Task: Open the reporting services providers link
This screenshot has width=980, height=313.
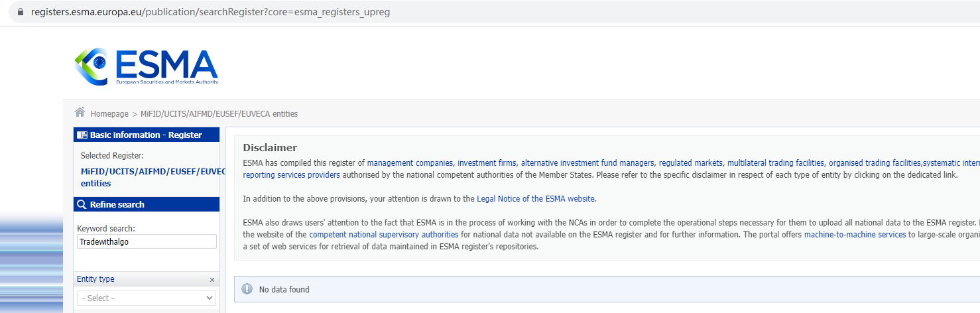Action: pyautogui.click(x=291, y=175)
